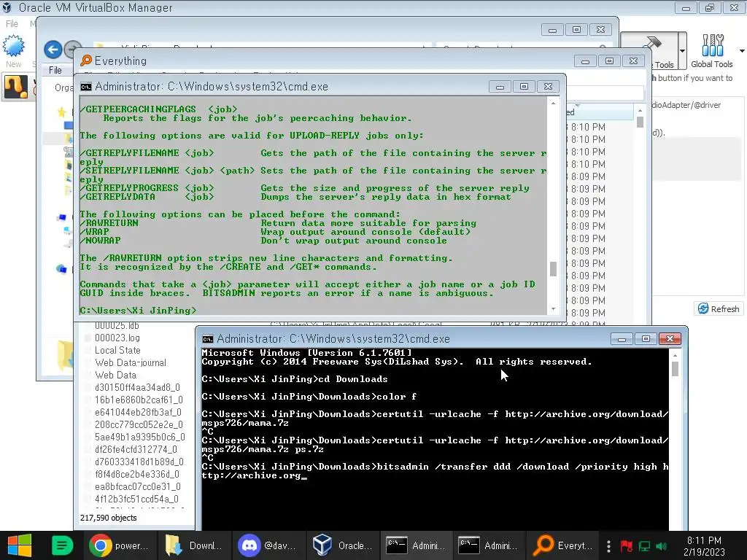
Task: Click the green cmd window's title icon
Action: 86,87
